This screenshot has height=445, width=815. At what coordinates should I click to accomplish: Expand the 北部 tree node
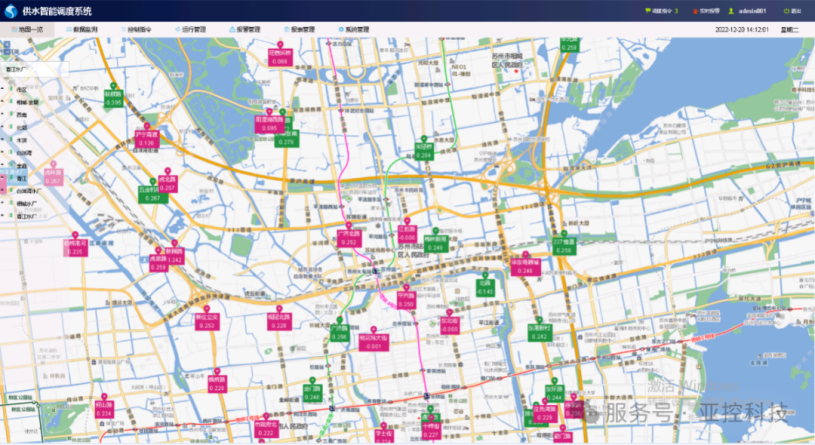tap(3, 127)
